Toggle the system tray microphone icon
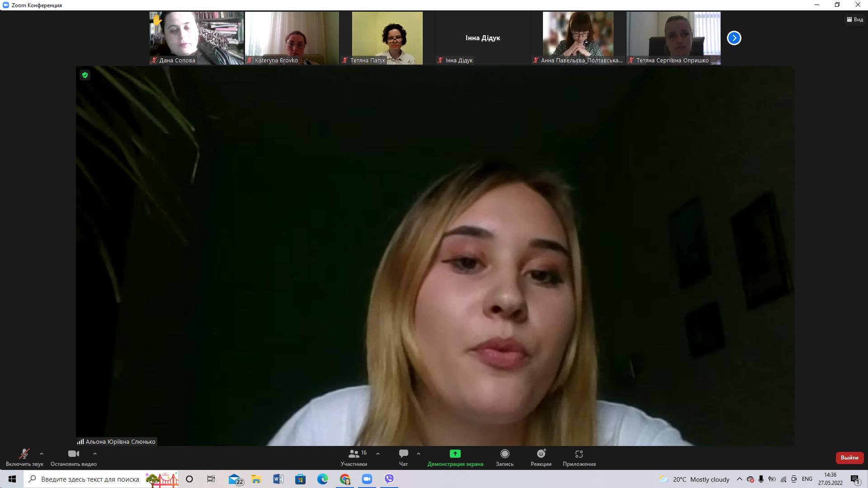The height and width of the screenshot is (488, 868). pos(761,479)
